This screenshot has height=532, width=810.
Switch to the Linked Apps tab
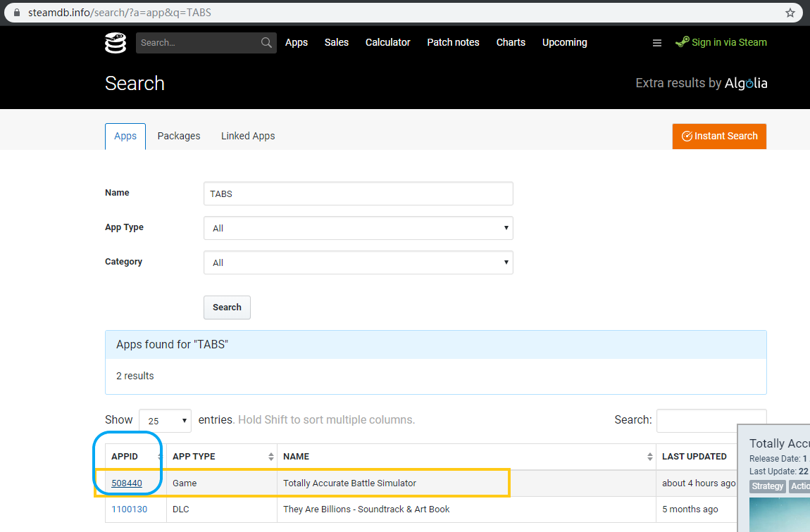[x=248, y=137]
